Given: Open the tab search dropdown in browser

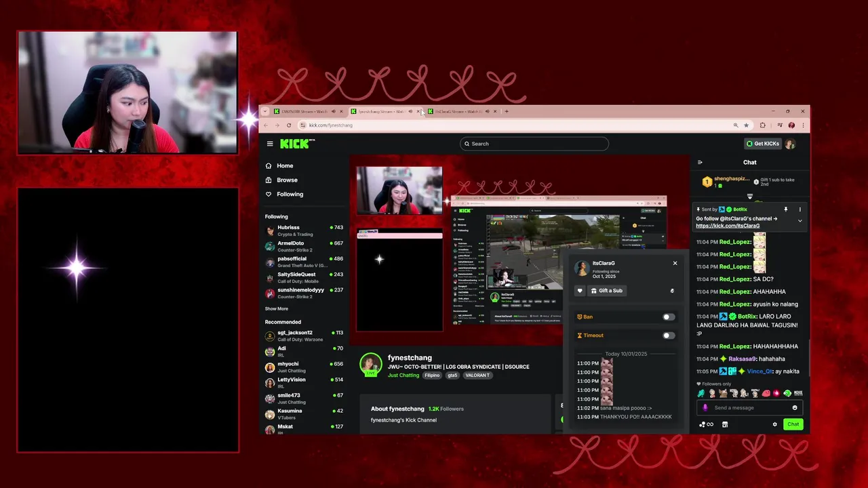Looking at the screenshot, I should pos(265,111).
